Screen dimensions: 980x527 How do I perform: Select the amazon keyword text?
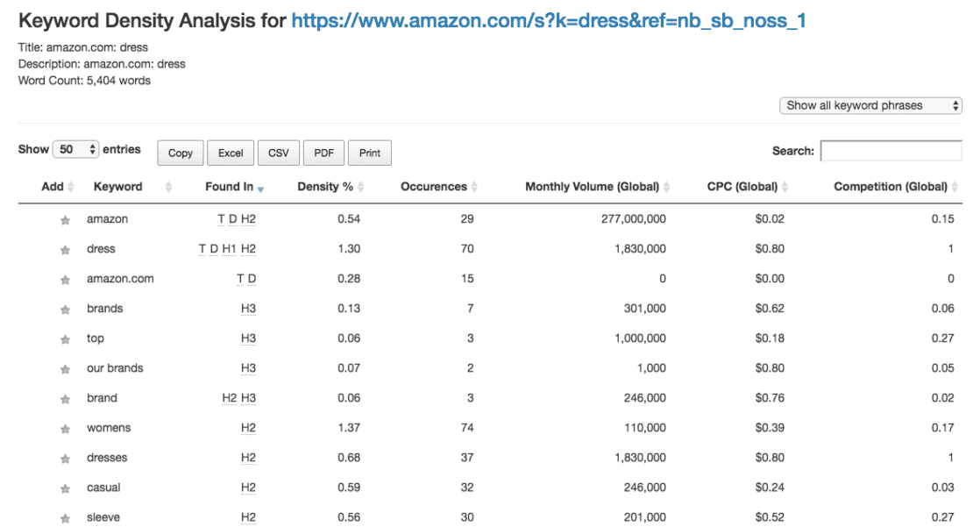click(108, 219)
